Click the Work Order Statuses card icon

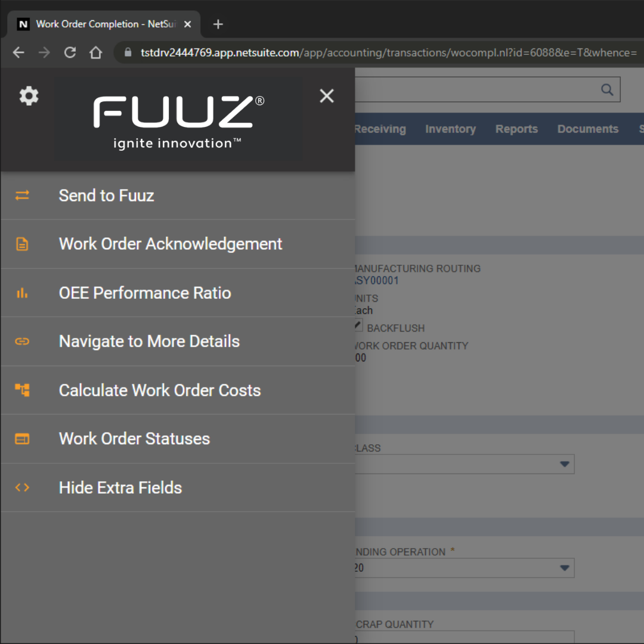point(22,439)
